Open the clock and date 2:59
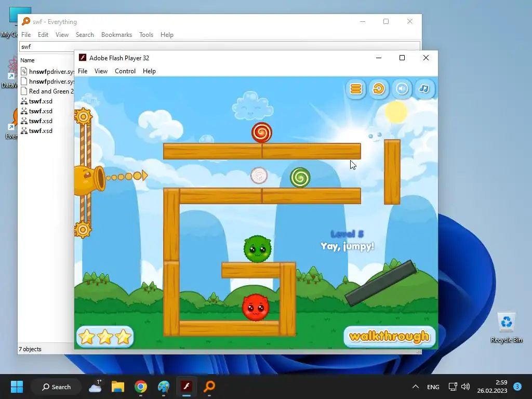This screenshot has width=532, height=399. 493,387
